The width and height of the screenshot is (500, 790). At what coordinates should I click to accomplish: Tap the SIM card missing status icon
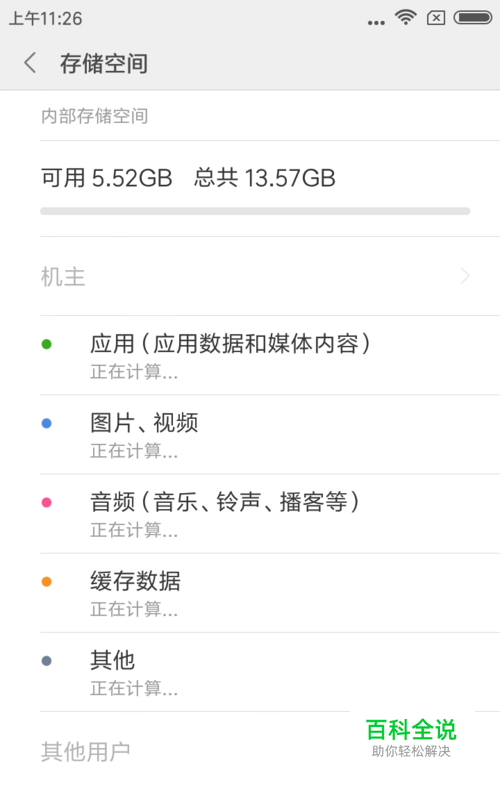click(435, 18)
